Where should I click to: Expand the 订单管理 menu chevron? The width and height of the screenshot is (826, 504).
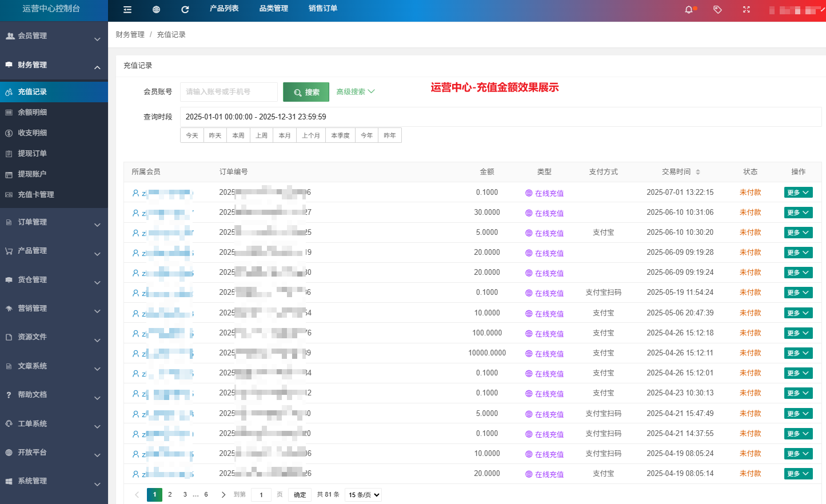coord(97,225)
